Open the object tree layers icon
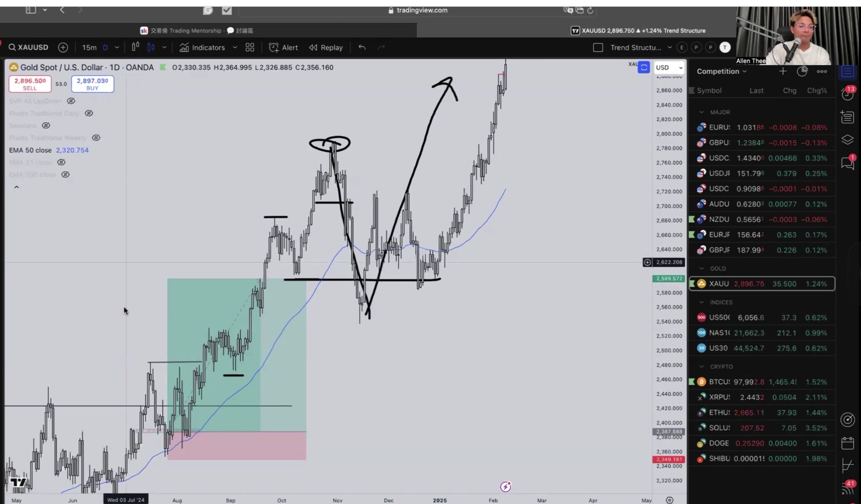 (x=848, y=139)
